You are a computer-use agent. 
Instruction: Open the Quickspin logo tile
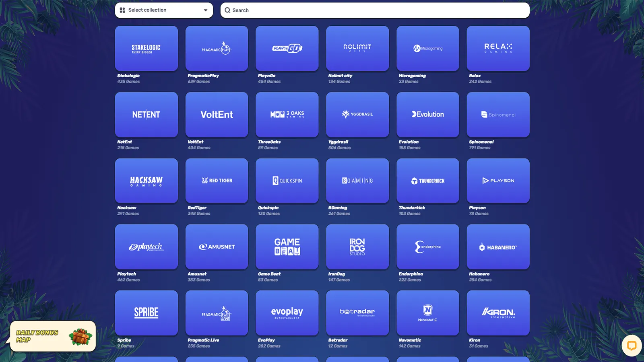pyautogui.click(x=287, y=181)
